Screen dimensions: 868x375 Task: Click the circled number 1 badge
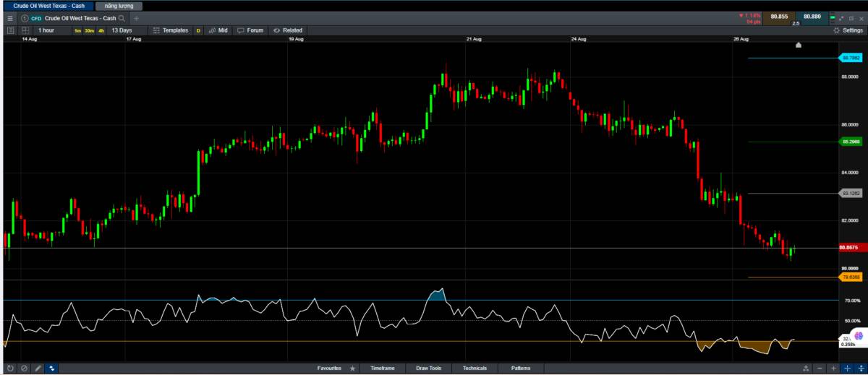point(24,18)
